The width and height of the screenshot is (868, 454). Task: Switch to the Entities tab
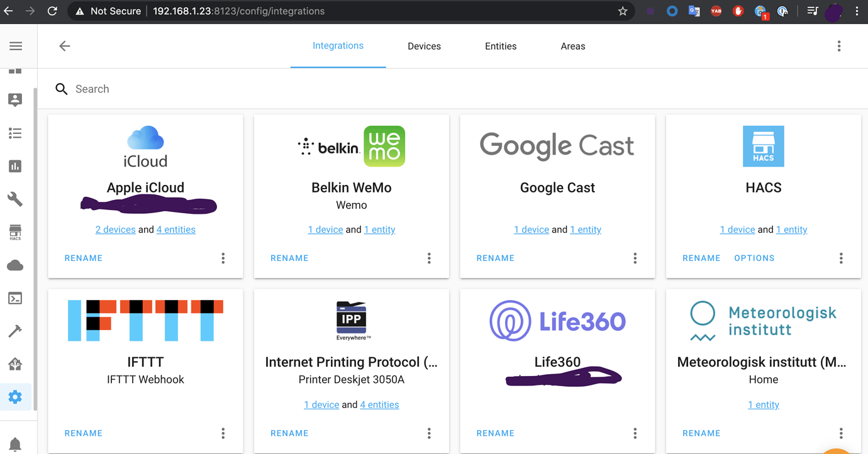501,47
